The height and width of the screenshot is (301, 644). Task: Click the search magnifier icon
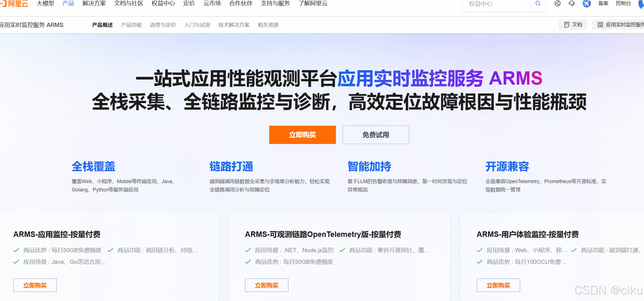[x=538, y=3]
